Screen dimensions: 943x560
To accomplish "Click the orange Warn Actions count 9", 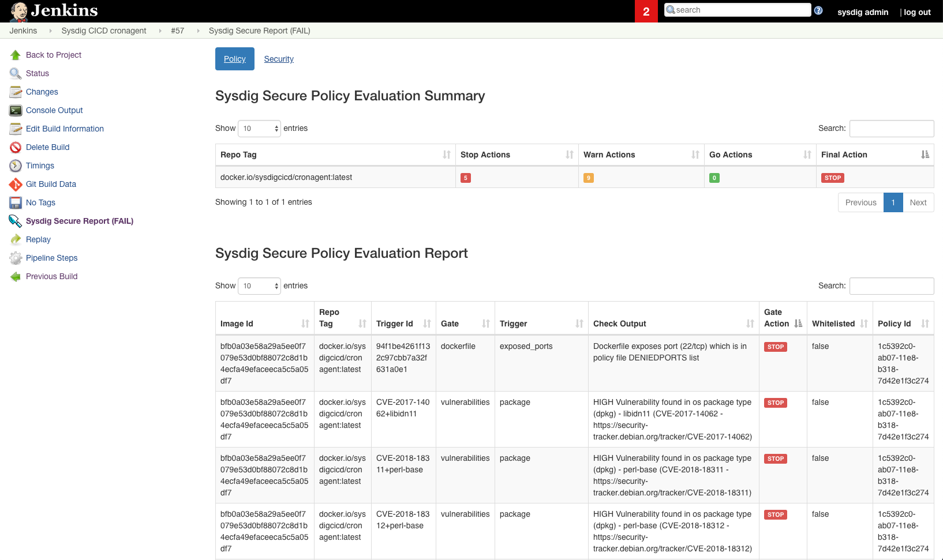I will (589, 178).
